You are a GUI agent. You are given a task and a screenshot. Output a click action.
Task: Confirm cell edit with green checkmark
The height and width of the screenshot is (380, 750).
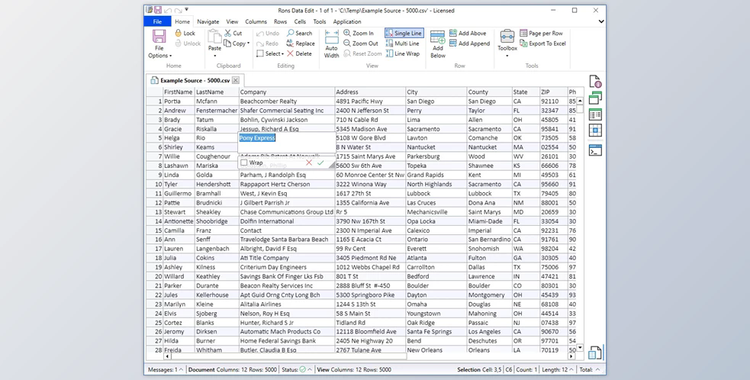320,163
